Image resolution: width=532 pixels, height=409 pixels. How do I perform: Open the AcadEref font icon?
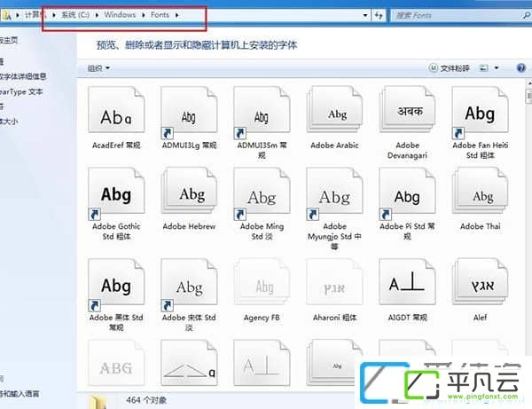pos(116,110)
